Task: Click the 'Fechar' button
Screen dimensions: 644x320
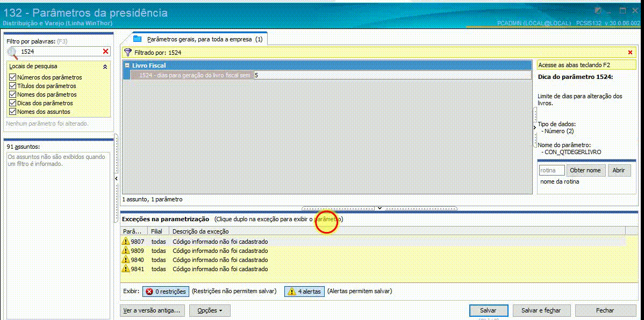Action: click(605, 310)
